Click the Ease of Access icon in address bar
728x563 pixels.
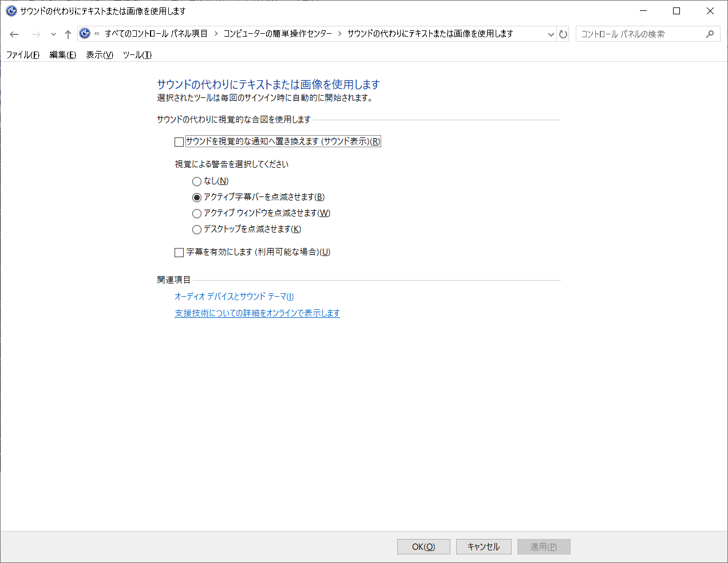85,34
